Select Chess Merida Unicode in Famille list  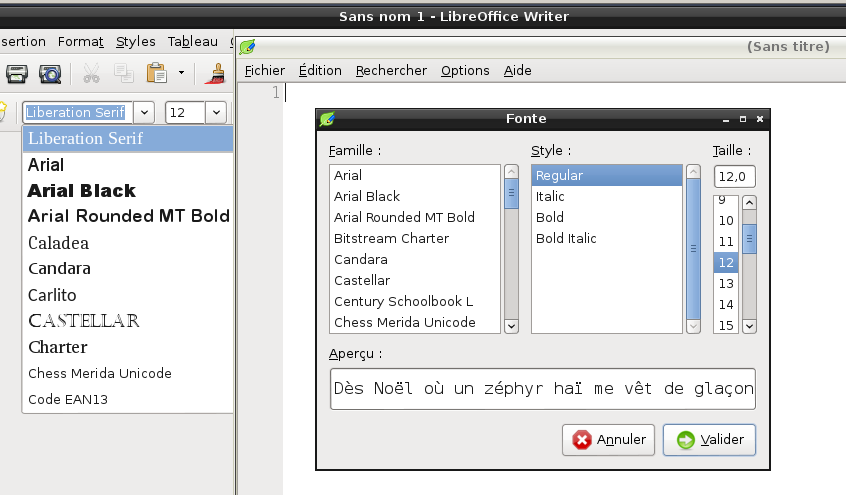click(415, 323)
